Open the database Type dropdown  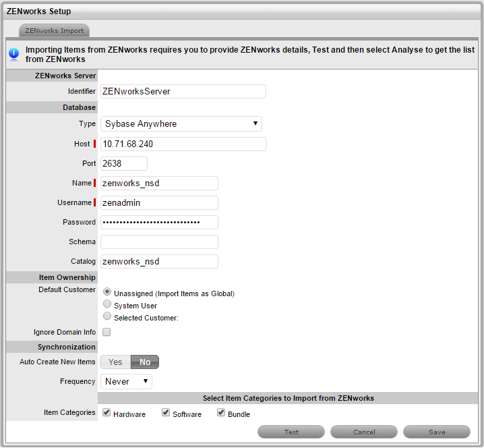pyautogui.click(x=181, y=123)
